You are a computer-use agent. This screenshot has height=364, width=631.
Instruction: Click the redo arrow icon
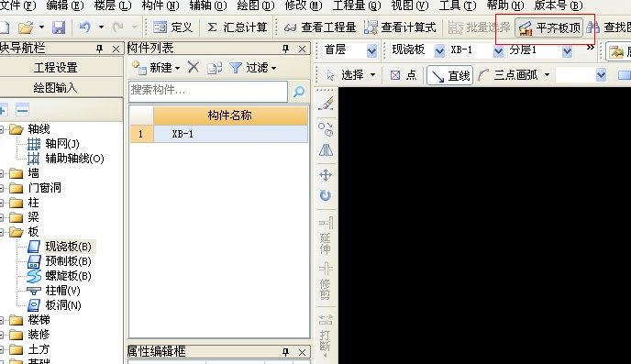point(118,28)
